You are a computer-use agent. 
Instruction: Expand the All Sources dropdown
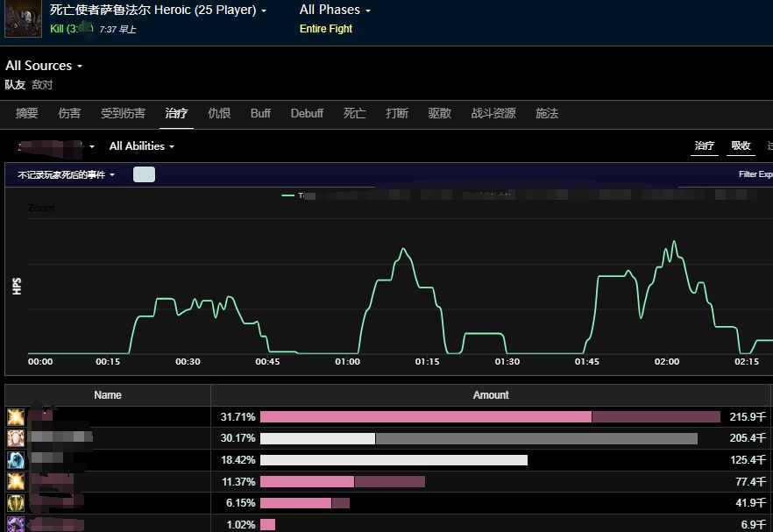[x=44, y=66]
